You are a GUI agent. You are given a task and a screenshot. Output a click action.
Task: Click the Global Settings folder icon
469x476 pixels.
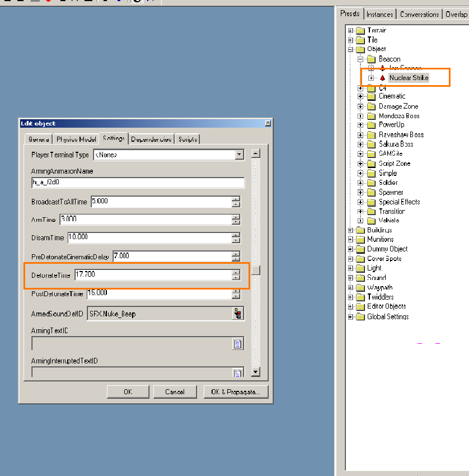tap(360, 316)
